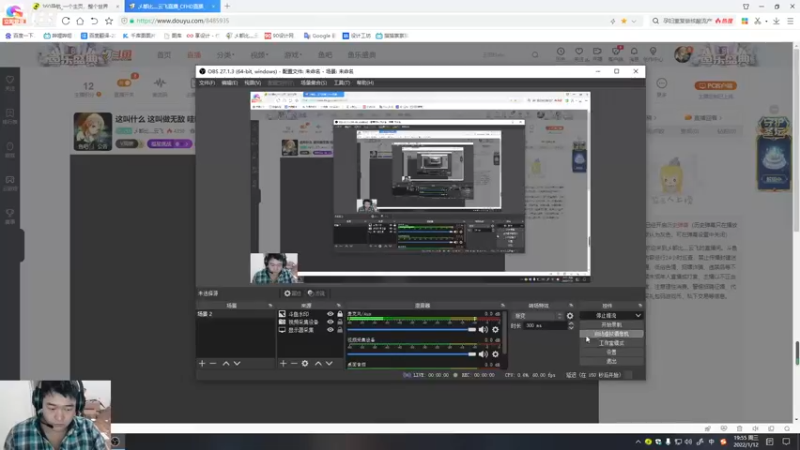Open the browser hamburger main menu
This screenshot has height=450, width=800.
point(790,21)
